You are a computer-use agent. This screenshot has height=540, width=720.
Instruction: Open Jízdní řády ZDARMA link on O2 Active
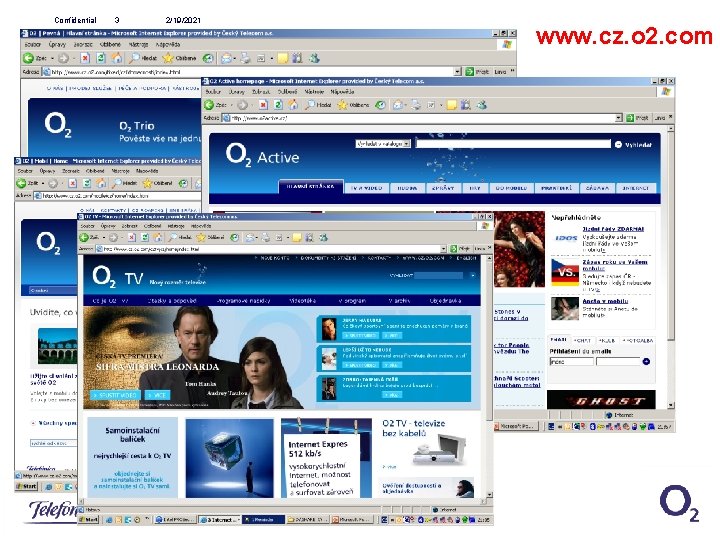point(613,229)
